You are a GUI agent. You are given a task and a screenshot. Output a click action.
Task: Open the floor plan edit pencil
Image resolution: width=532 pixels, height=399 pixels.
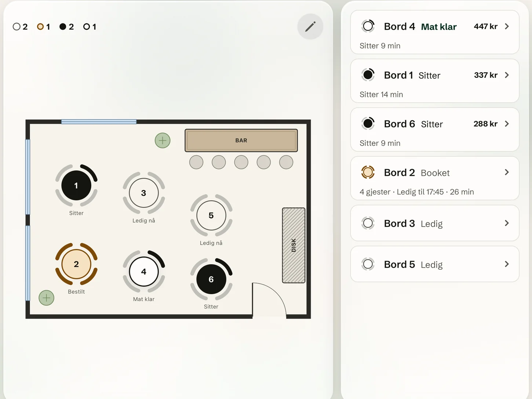pyautogui.click(x=310, y=26)
